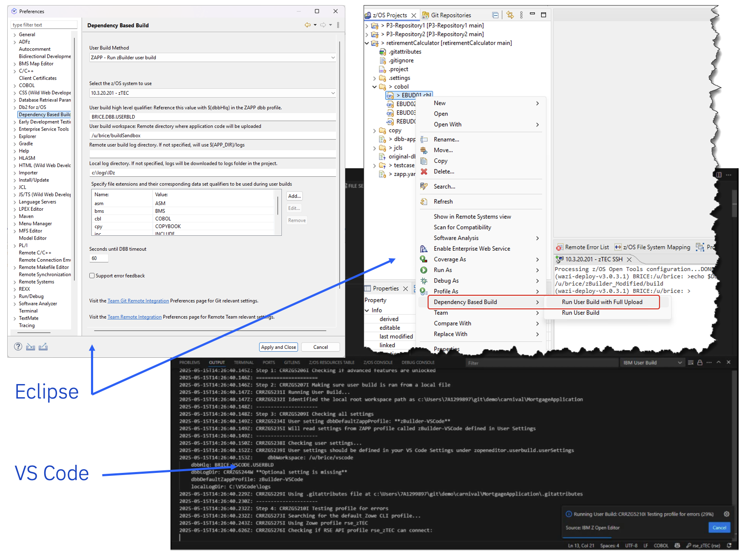
Task: Click the Move icon in context menu
Action: pyautogui.click(x=424, y=150)
